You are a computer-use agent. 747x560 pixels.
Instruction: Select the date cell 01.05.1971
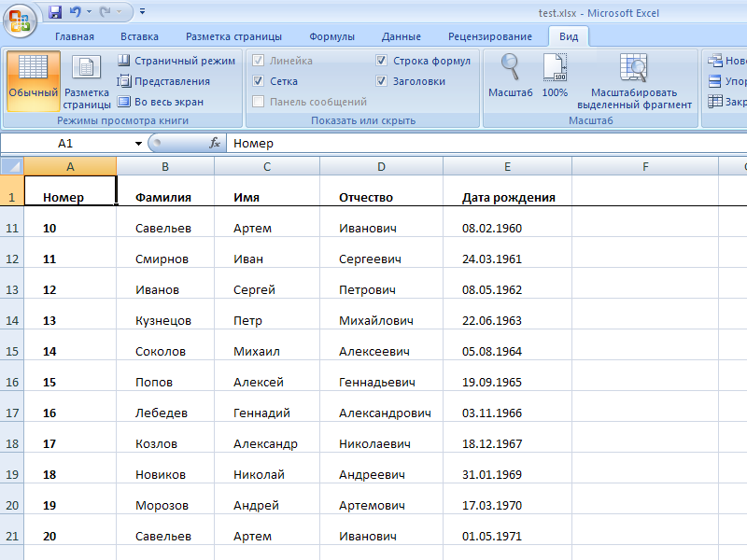[x=507, y=529]
